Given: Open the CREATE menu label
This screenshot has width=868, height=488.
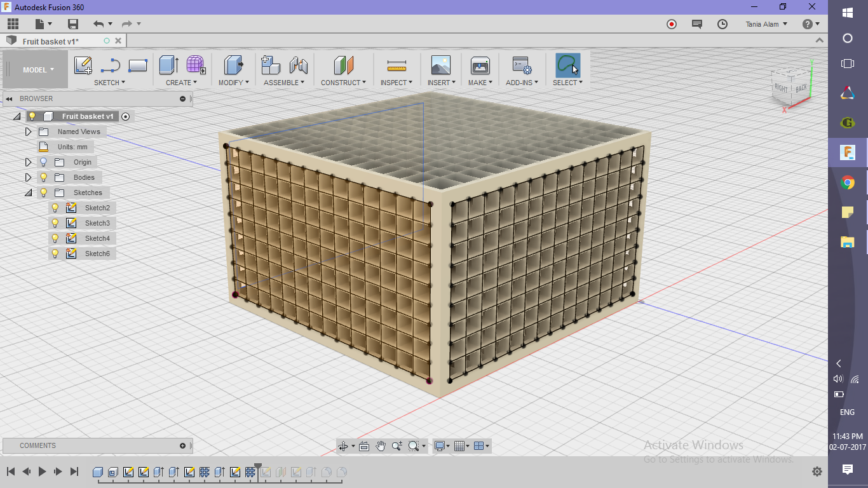Looking at the screenshot, I should point(182,83).
